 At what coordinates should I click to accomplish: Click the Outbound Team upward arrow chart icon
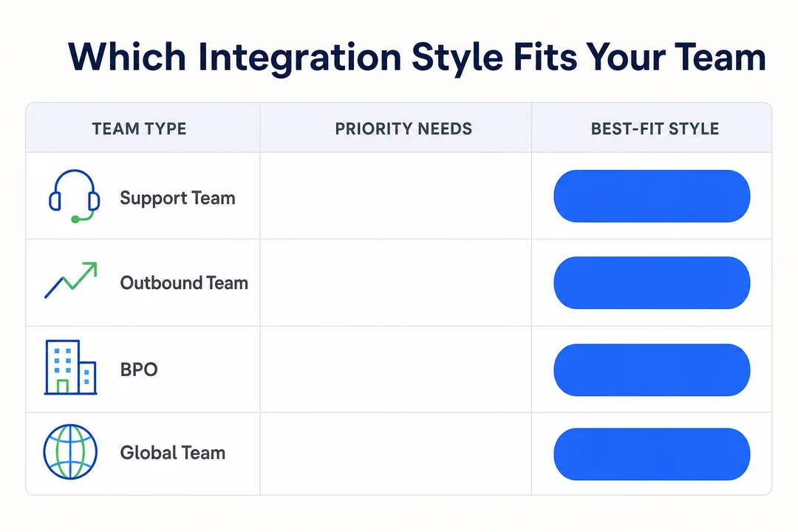pos(71,280)
